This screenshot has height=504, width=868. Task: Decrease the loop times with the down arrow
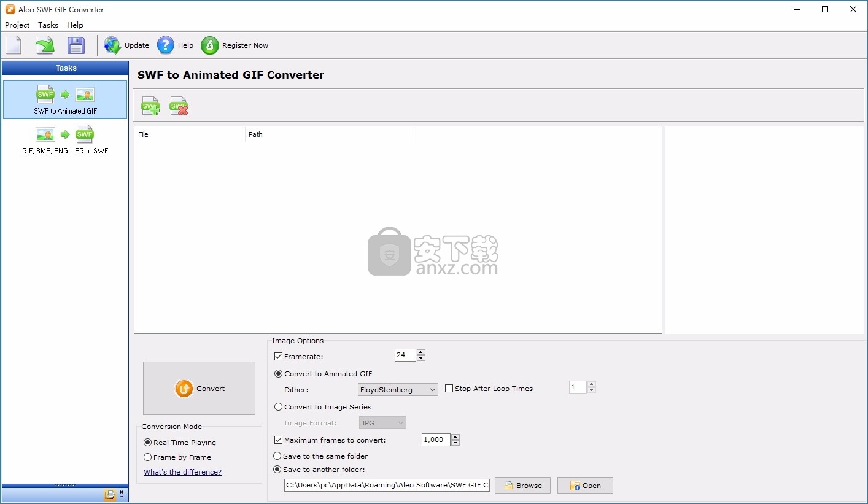[x=591, y=390]
